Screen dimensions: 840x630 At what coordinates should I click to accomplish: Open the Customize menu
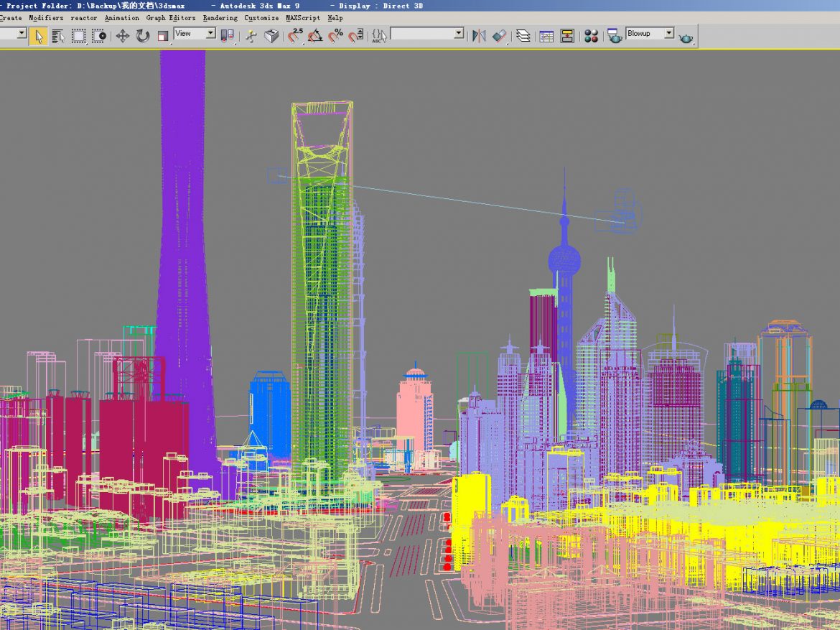tap(261, 18)
